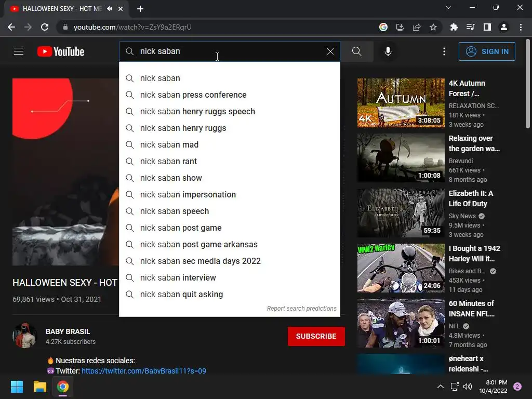This screenshot has height=399, width=532.
Task: Open Report search predictions link
Action: pos(301,309)
